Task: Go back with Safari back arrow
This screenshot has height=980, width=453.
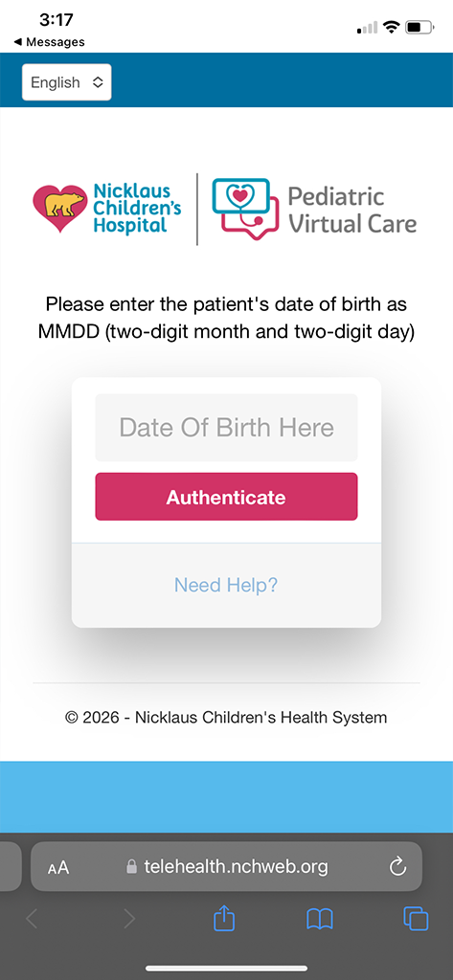Action: [32, 919]
